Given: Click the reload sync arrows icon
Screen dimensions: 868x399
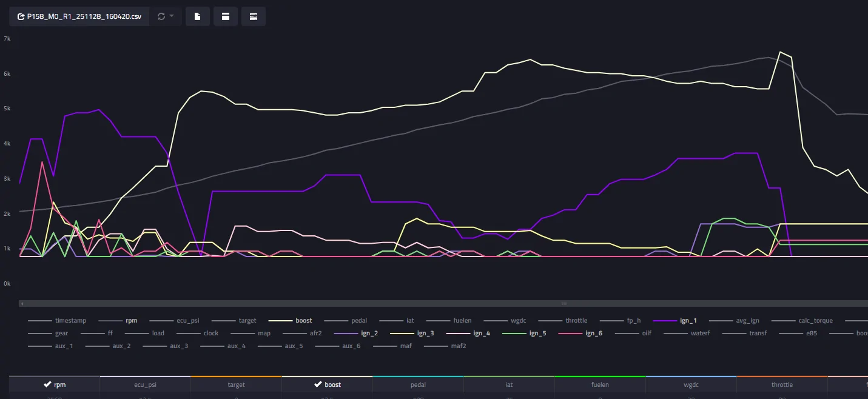Looking at the screenshot, I should (161, 16).
